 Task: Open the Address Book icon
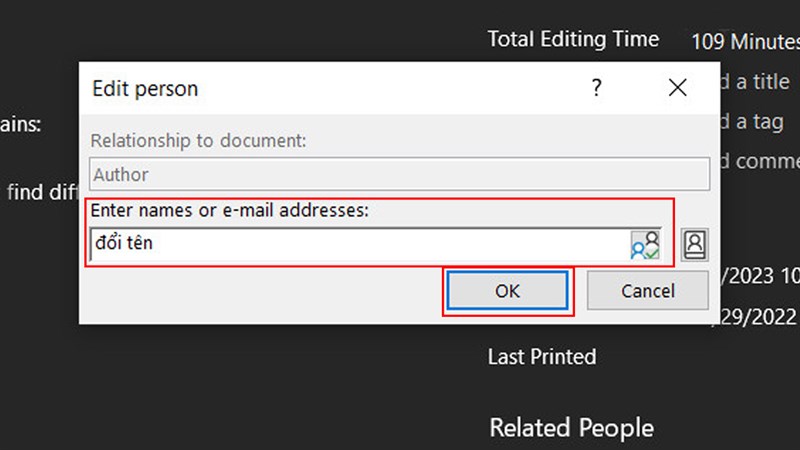click(x=694, y=245)
